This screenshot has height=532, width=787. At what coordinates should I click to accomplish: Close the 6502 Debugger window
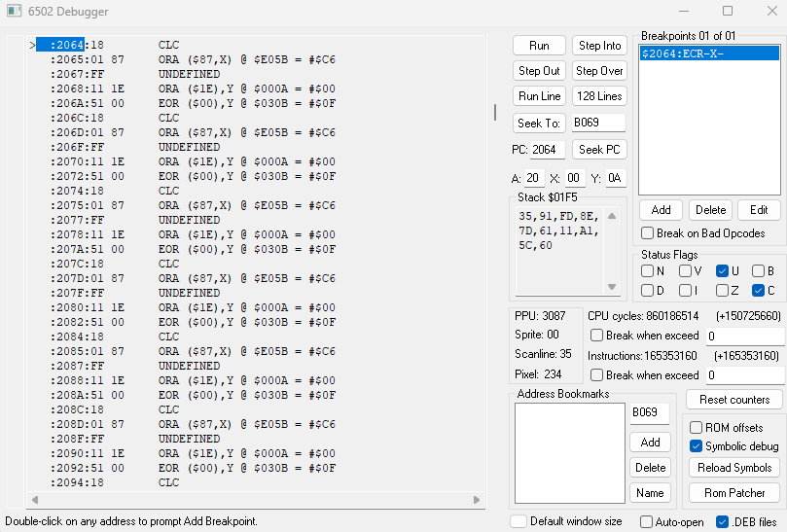point(766,11)
